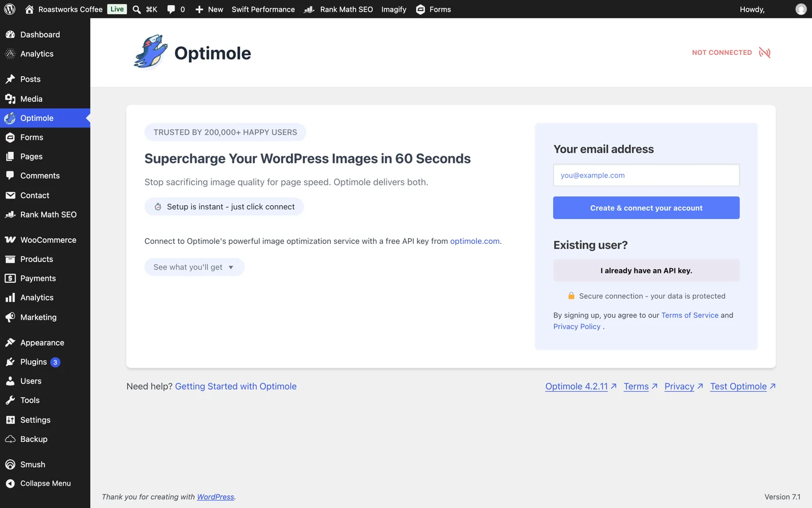812x508 pixels.
Task: Click the NOT CONNECTED status label
Action: [x=722, y=52]
